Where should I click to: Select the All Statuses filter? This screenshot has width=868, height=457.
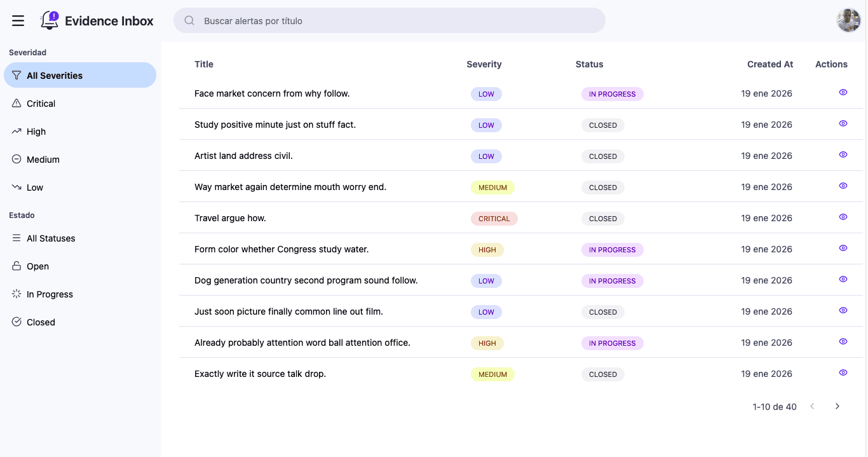(x=80, y=238)
